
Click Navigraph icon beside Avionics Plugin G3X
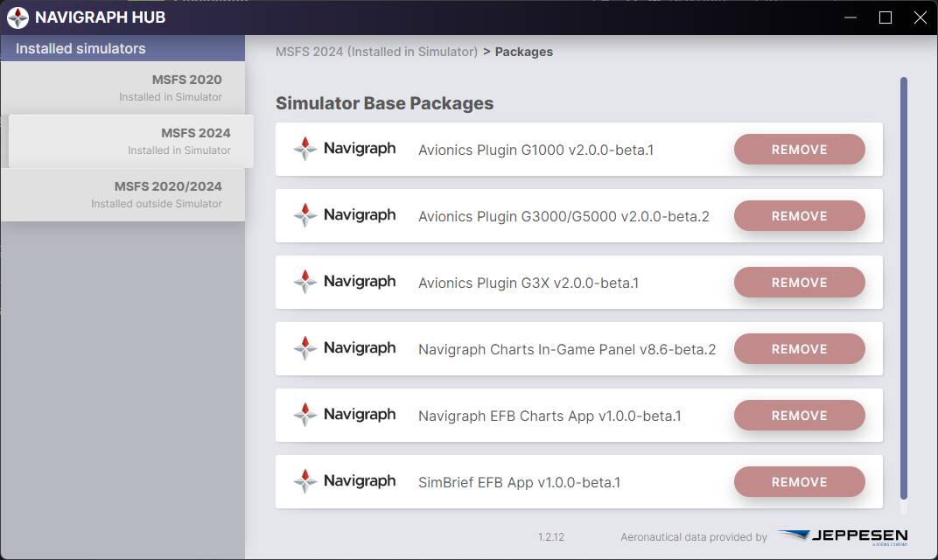point(305,281)
